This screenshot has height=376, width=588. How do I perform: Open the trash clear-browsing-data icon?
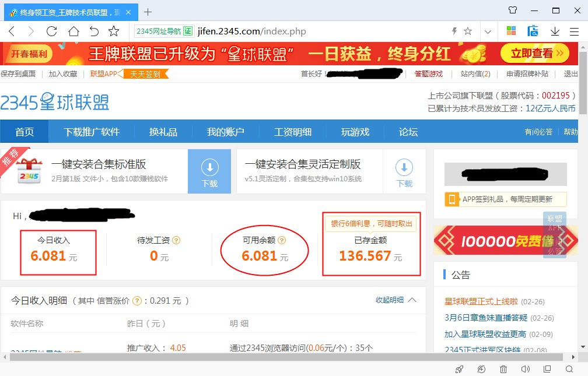503,369
